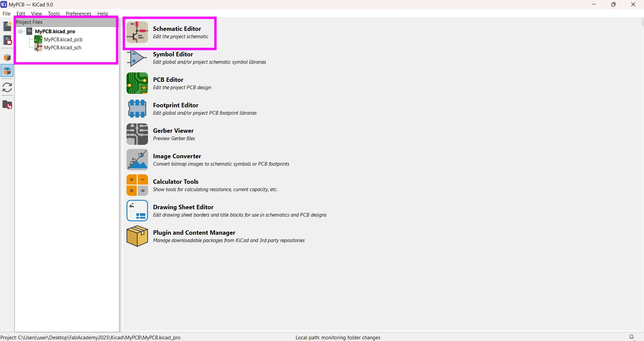Viewport: 644px width, 341px height.
Task: Open the Preferences menu
Action: click(x=79, y=13)
